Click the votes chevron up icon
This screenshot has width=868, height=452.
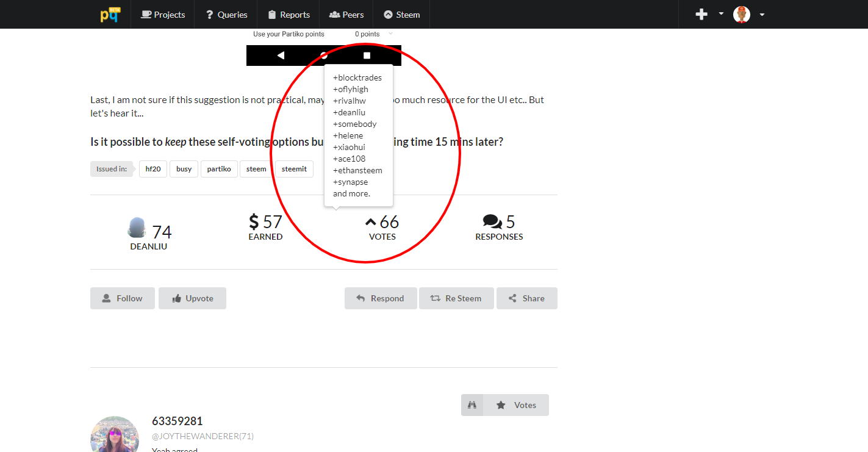point(371,222)
